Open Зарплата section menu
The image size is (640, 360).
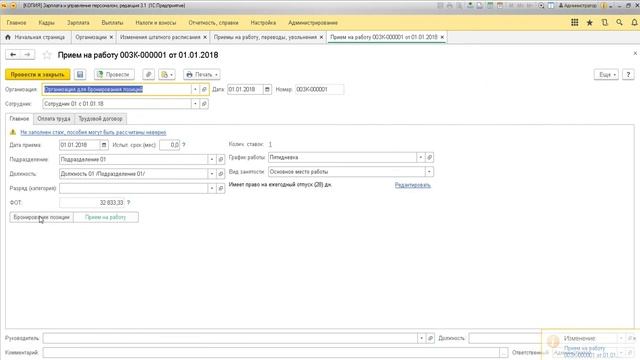click(78, 23)
